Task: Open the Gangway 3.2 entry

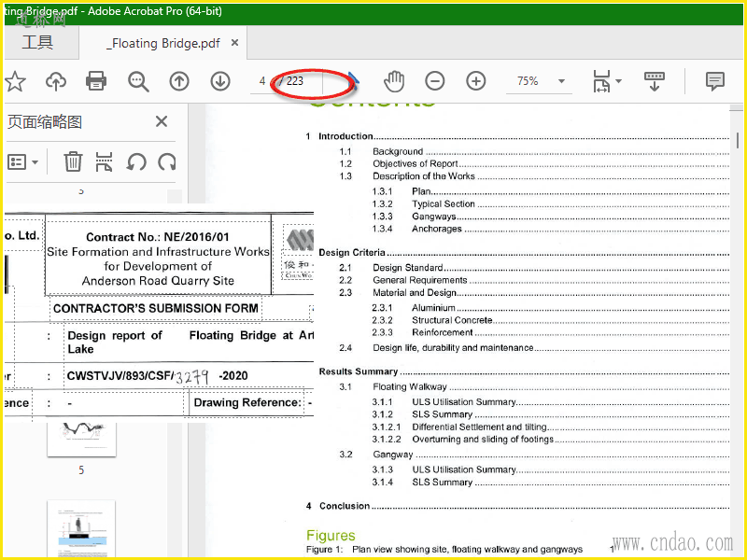Action: click(534, 455)
